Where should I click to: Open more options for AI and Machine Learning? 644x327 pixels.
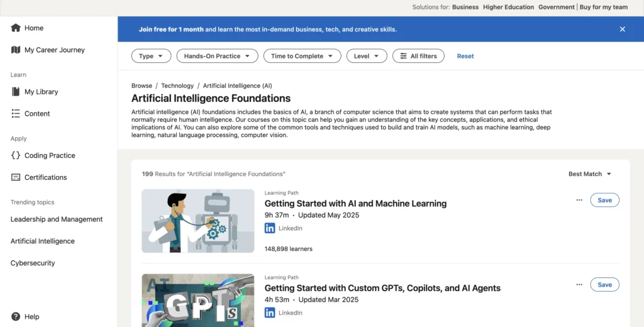(579, 200)
